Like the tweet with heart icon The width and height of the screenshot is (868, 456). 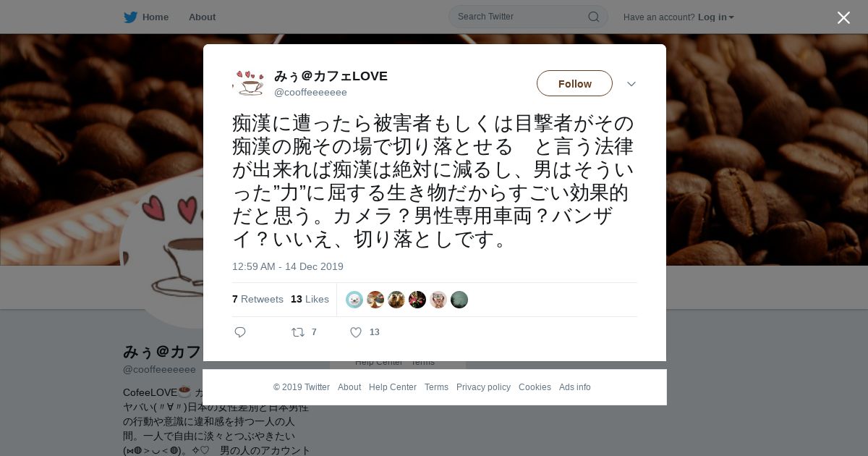[356, 332]
